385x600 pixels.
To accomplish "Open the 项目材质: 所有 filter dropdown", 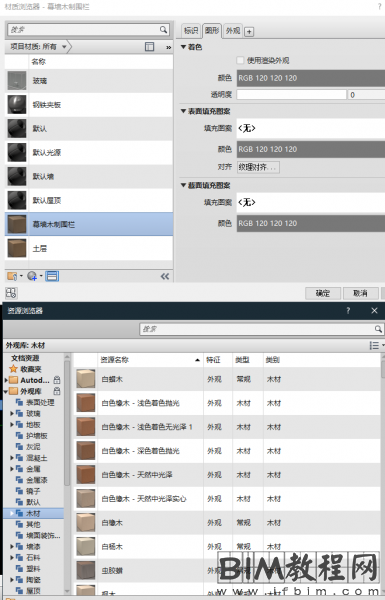I will coord(38,47).
